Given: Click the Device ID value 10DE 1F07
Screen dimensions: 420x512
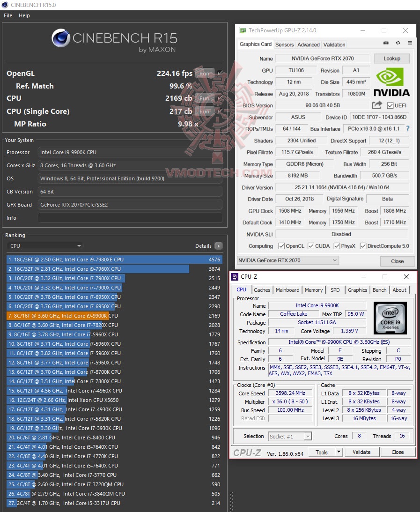Looking at the screenshot, I should coord(380,117).
